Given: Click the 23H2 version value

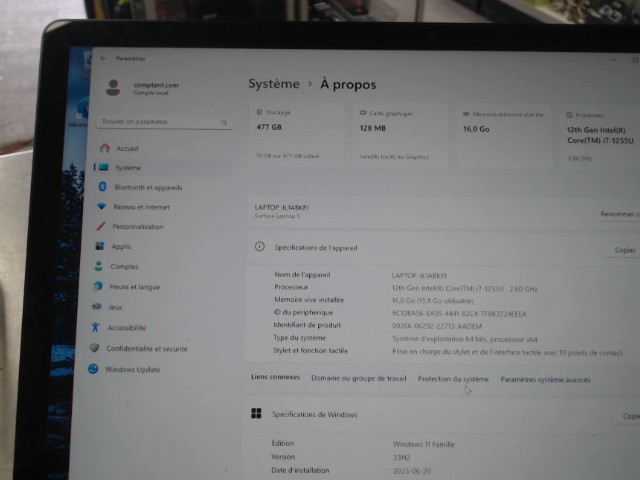Looking at the screenshot, I should click(x=401, y=457).
